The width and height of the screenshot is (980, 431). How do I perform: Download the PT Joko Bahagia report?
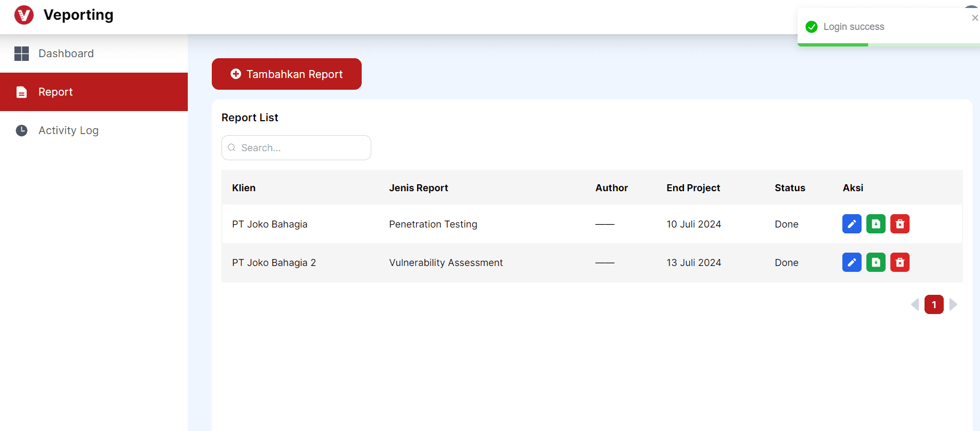tap(876, 224)
